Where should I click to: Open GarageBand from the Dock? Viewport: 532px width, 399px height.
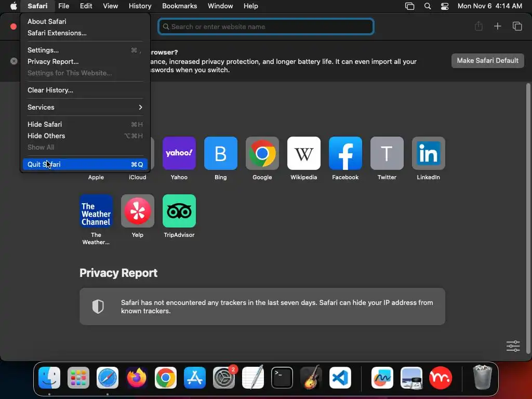[311, 378]
